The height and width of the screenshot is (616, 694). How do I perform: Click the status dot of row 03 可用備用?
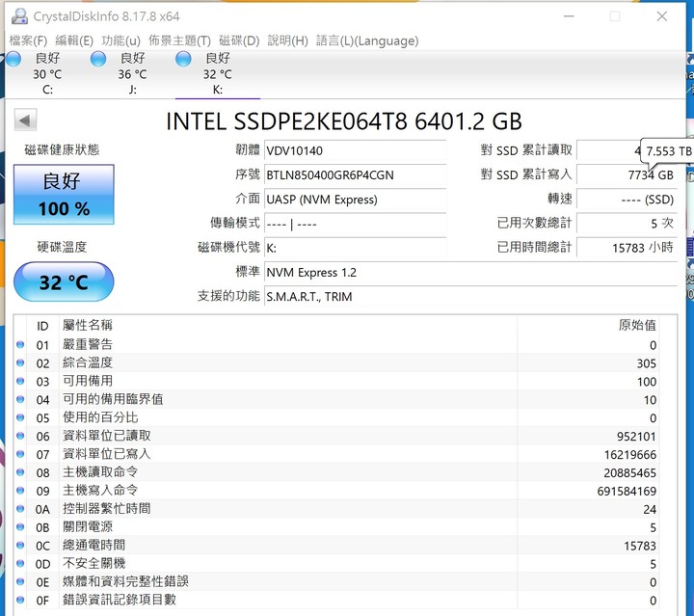point(20,381)
